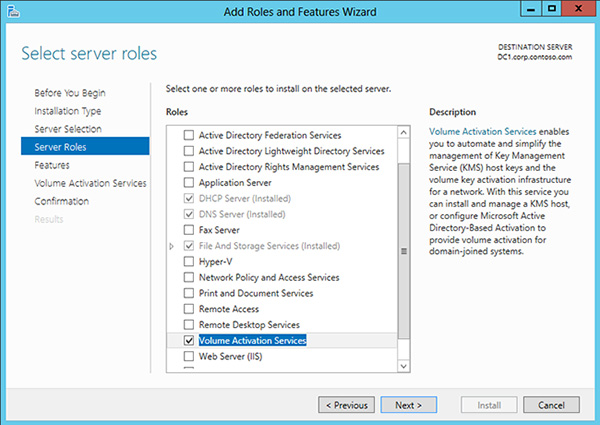Viewport: 600px width, 425px height.
Task: Maximize the wizard window
Action: tap(548, 11)
